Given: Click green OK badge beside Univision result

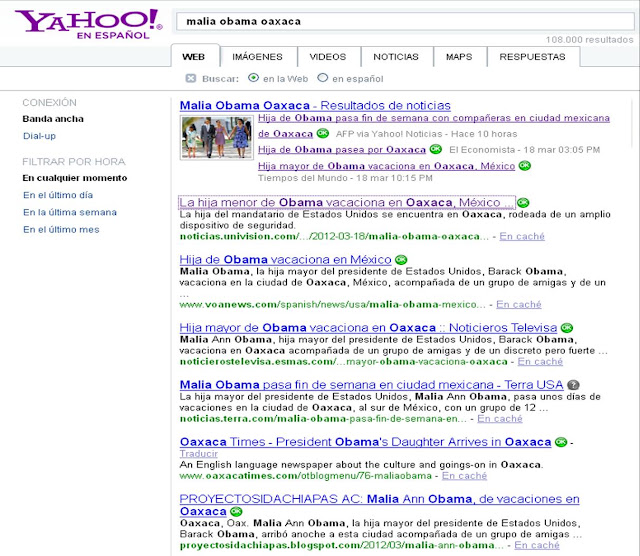Looking at the screenshot, I should 523,202.
